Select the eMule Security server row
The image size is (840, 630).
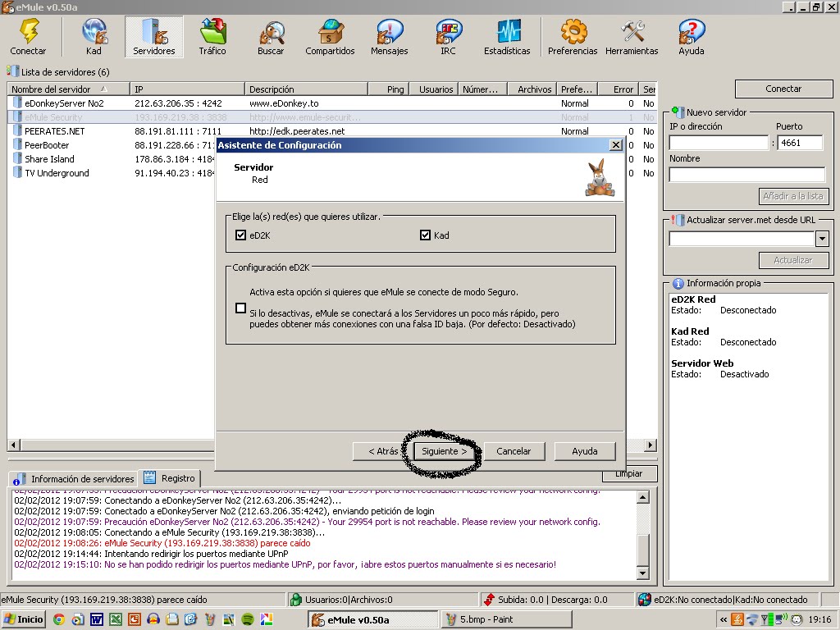(x=332, y=116)
